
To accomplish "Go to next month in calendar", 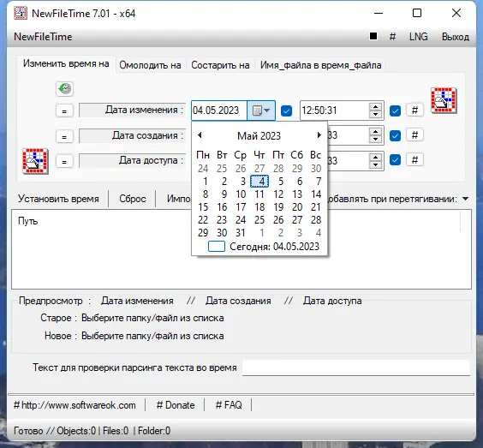I will [x=319, y=135].
